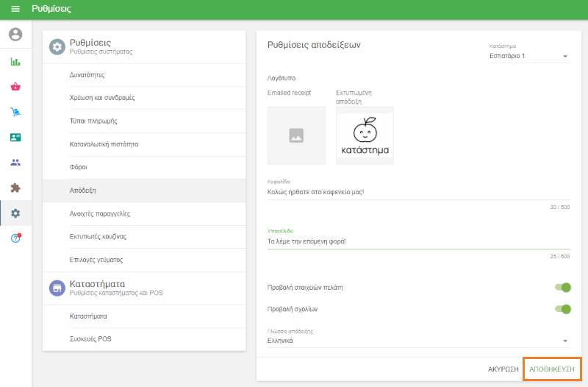This screenshot has height=387, width=588.
Task: Click the user account profile icon
Action: (15, 35)
